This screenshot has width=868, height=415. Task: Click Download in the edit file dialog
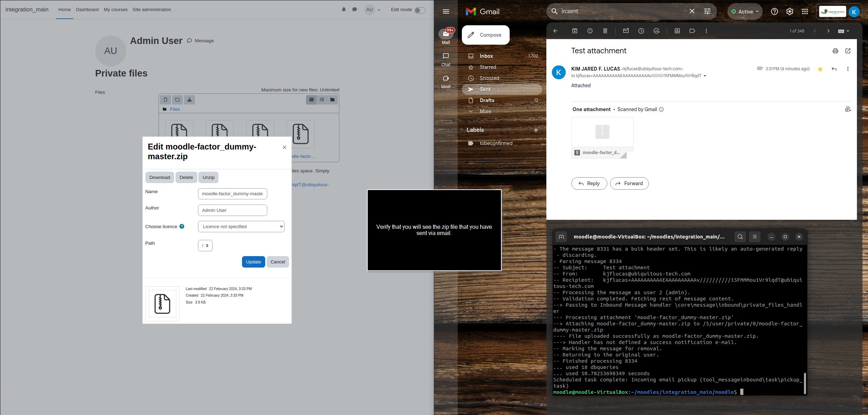point(160,178)
